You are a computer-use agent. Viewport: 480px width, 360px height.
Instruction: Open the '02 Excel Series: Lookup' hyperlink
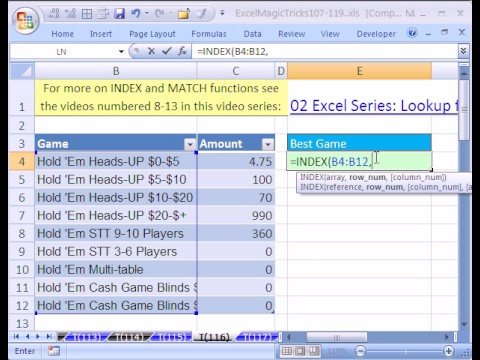(x=374, y=106)
